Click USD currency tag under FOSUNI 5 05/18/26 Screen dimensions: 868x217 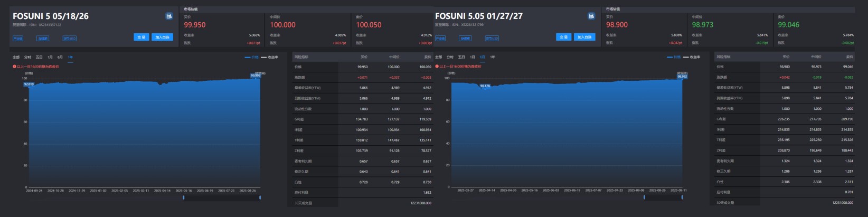[x=70, y=39]
